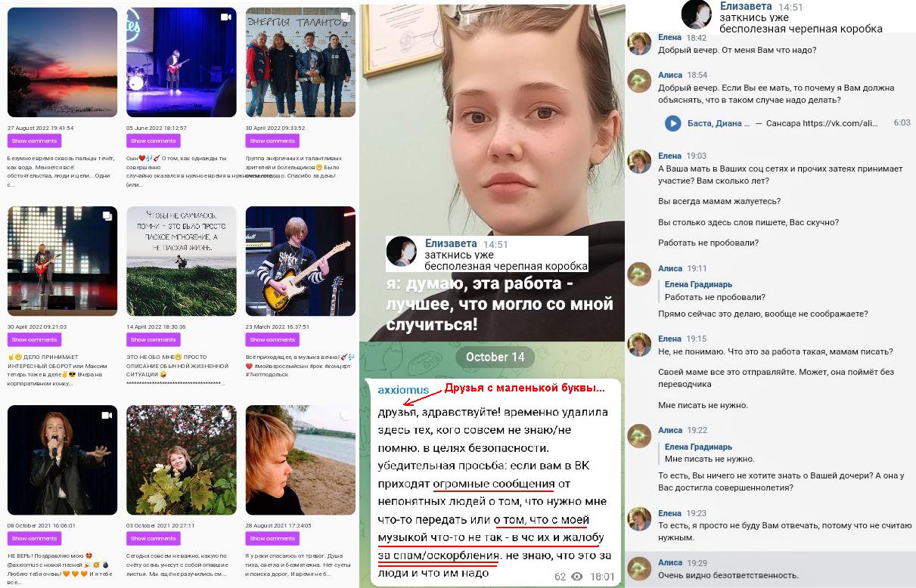Show comments for the 08 October 2021 post

point(34,539)
